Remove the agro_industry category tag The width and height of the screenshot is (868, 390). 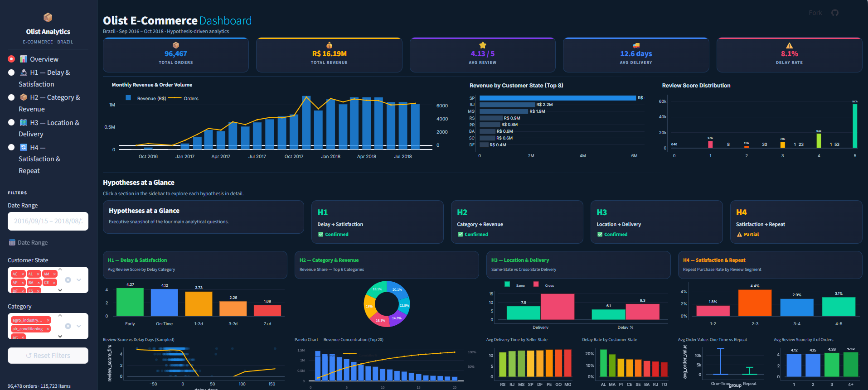click(48, 320)
